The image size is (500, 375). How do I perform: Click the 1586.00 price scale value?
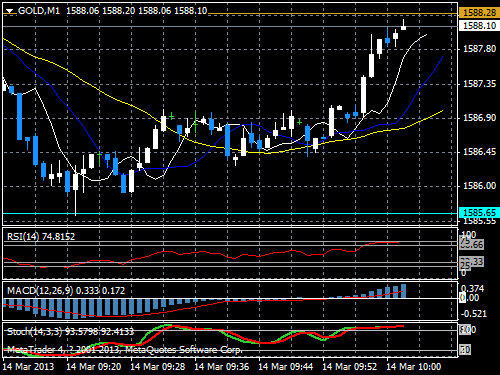tap(479, 186)
